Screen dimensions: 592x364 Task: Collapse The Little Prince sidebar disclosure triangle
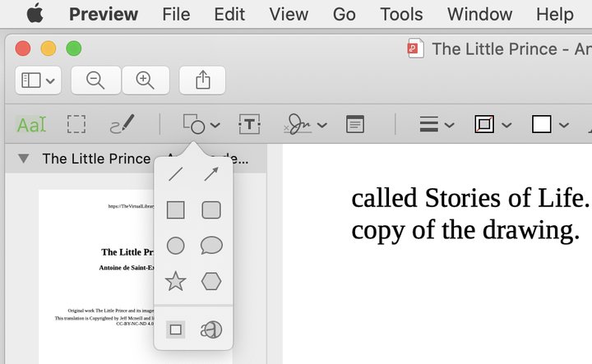pyautogui.click(x=23, y=159)
